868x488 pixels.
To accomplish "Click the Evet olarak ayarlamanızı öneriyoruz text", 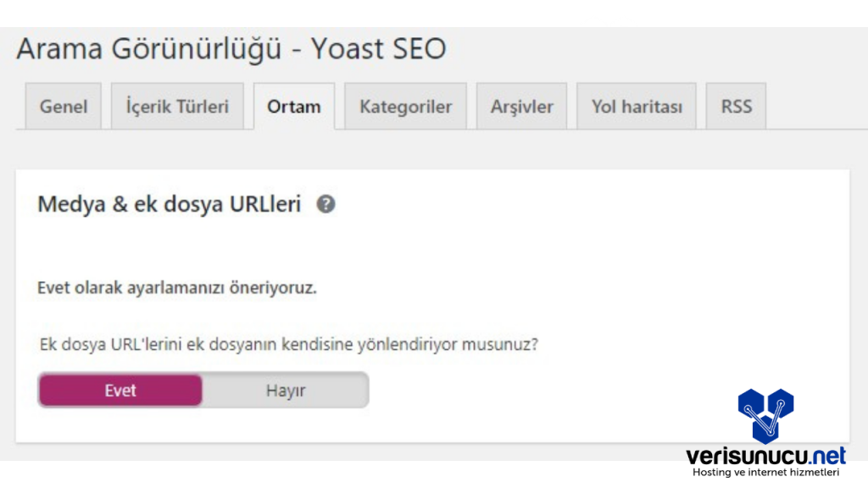I will (177, 288).
